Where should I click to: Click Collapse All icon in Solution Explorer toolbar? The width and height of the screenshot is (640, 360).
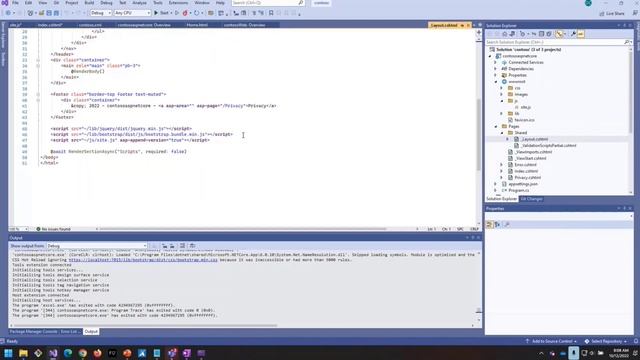[x=541, y=34]
